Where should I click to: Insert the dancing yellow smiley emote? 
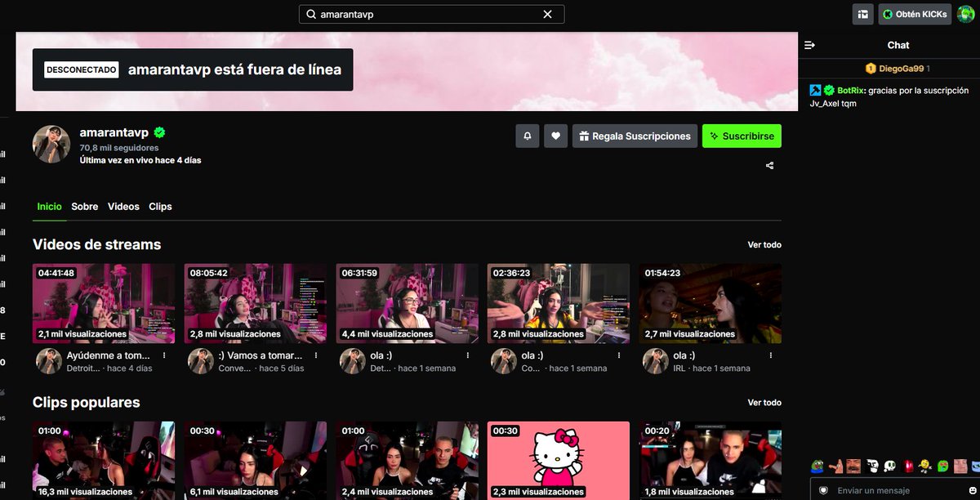[x=925, y=467]
